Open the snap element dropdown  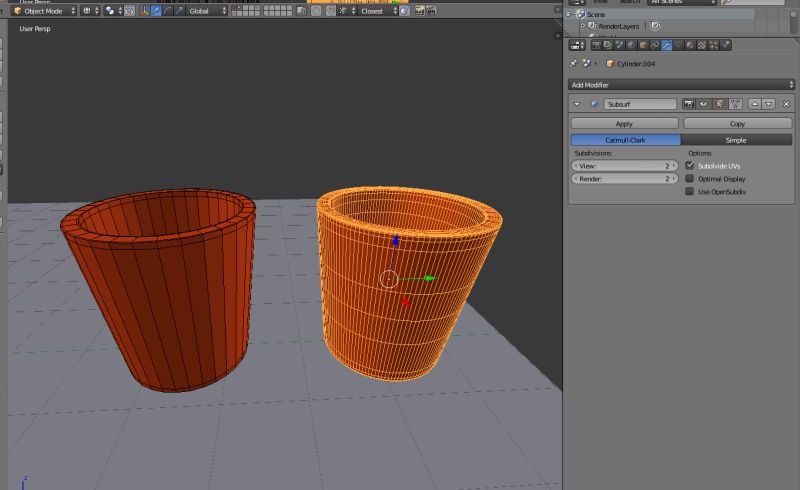tap(347, 11)
